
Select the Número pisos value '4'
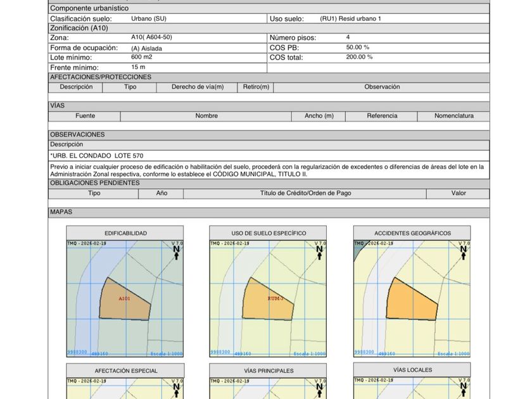[x=348, y=37]
